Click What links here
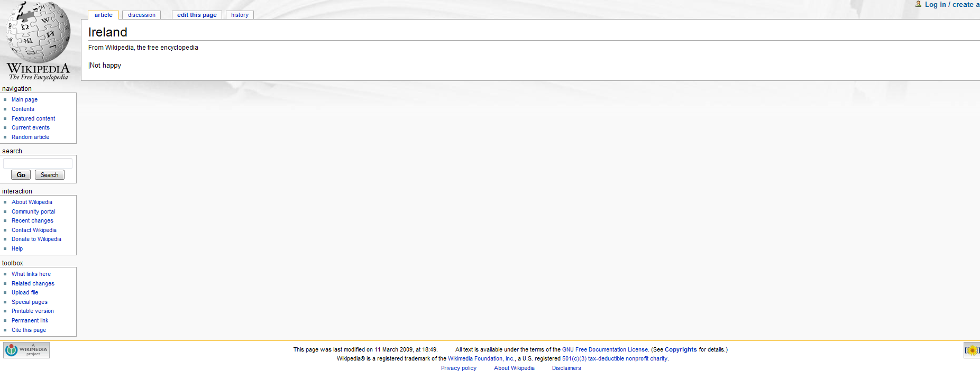980x379 pixels. [x=31, y=274]
